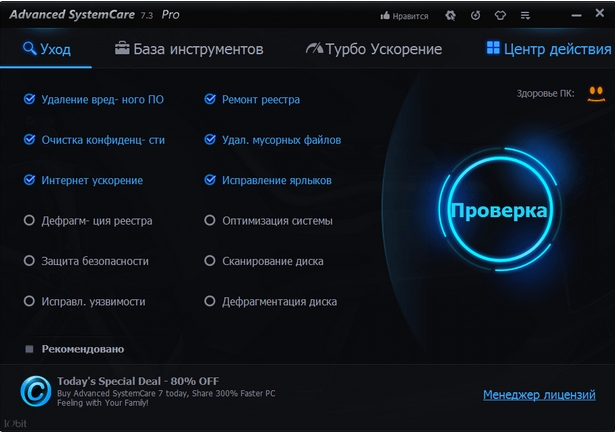
Task: Open skin selection with the t-shirt icon
Action: click(x=500, y=16)
